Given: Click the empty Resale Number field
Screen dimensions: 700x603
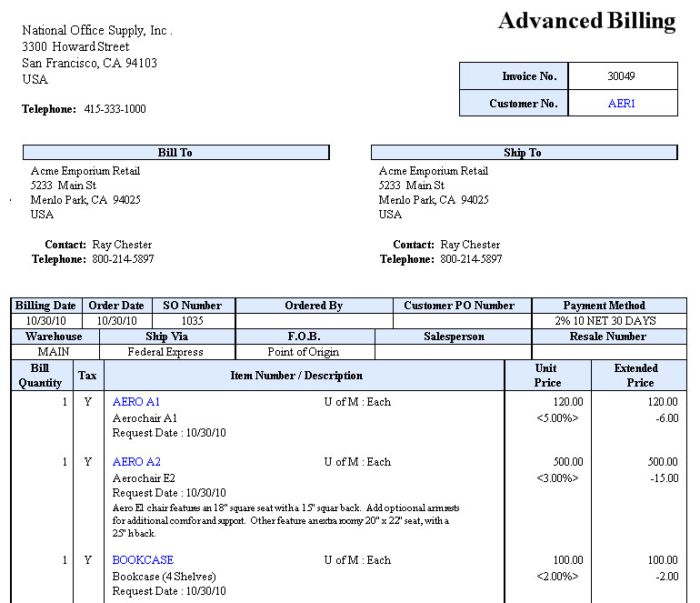Looking at the screenshot, I should coord(608,352).
